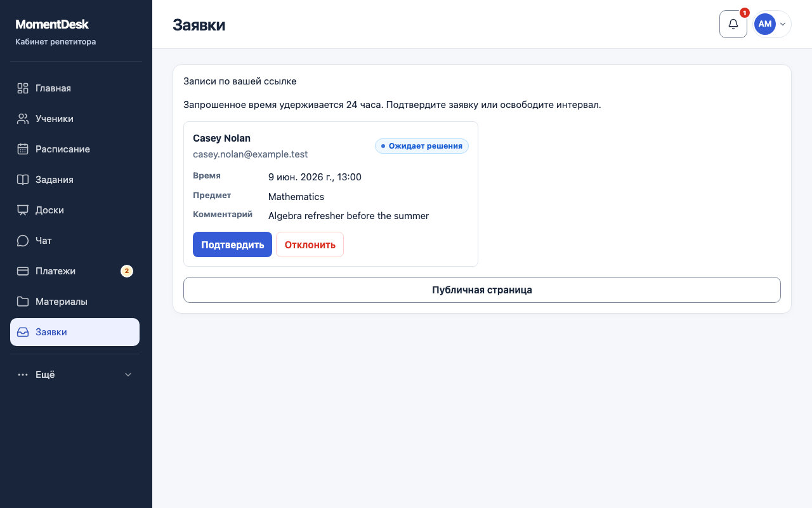
Task: Click the Платежи badge showing 2
Action: [127, 271]
